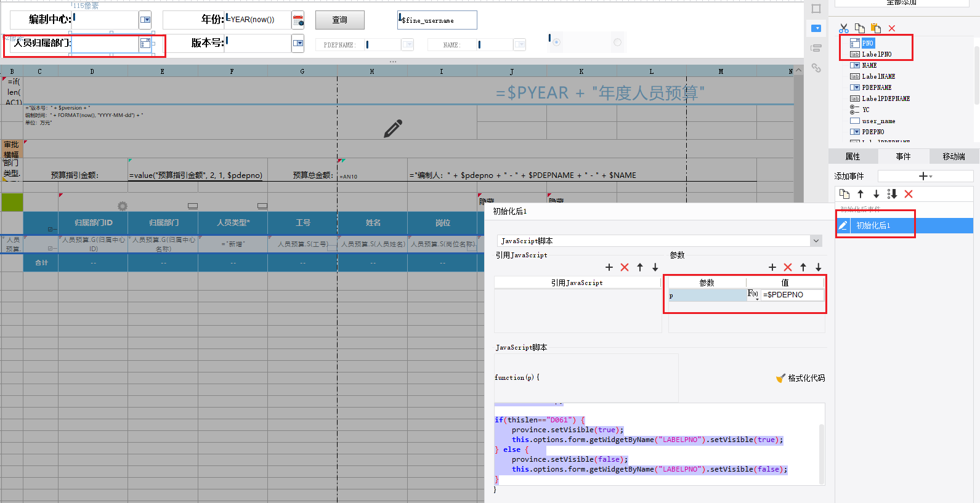This screenshot has width=980, height=503.
Task: Move the parameter down
Action: pos(819,267)
